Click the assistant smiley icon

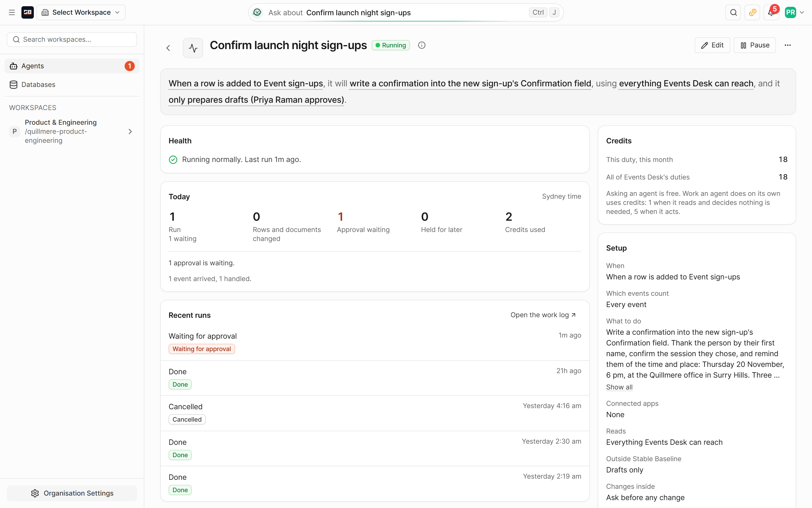coord(257,12)
